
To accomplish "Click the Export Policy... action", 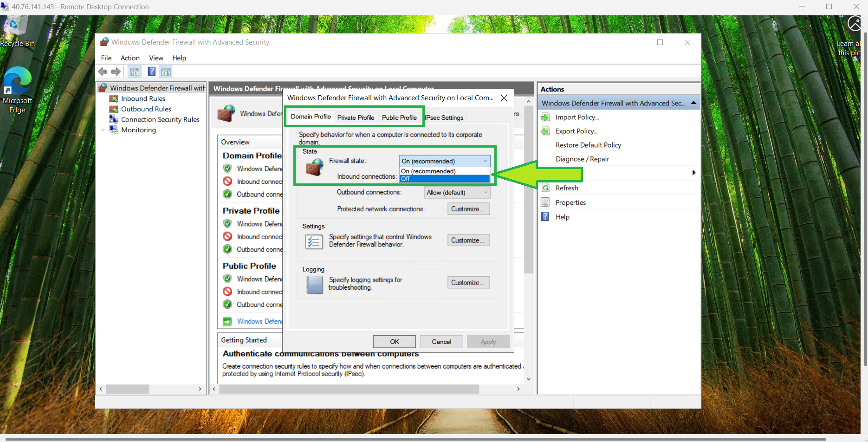I will pyautogui.click(x=577, y=131).
